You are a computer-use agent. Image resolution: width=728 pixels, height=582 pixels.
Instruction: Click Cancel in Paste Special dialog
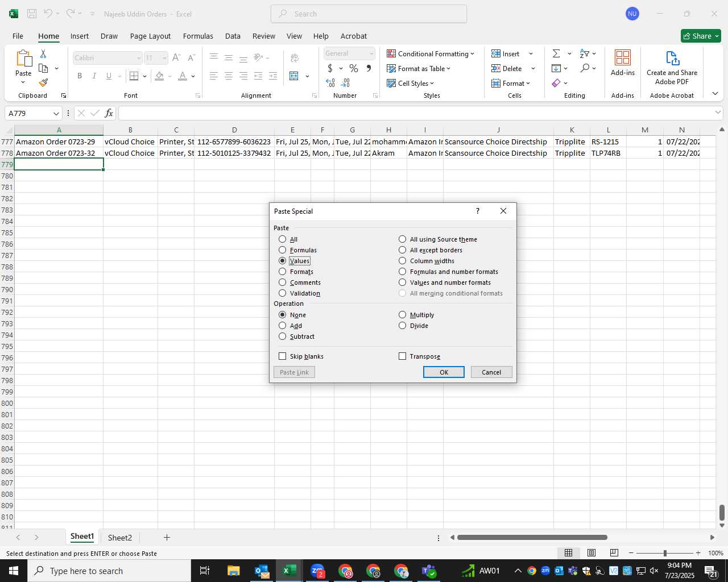coord(491,372)
